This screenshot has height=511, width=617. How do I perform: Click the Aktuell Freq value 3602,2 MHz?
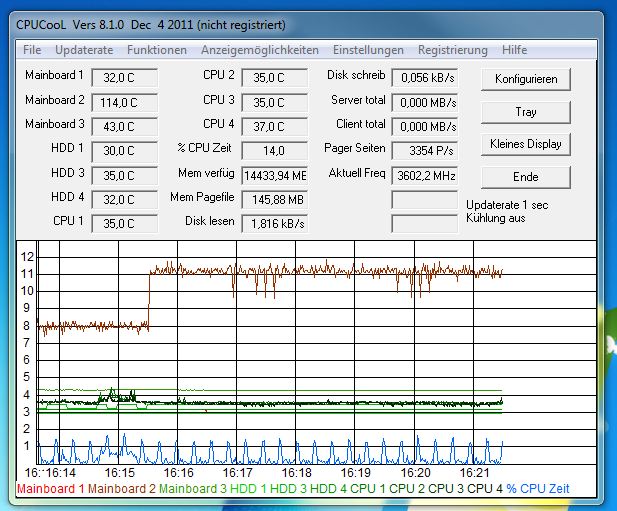(425, 175)
